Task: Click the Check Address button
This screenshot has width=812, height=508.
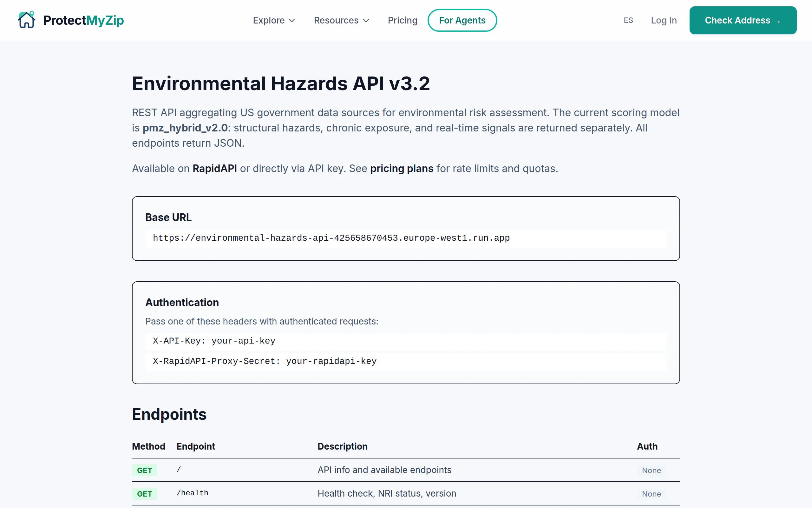Action: [x=743, y=20]
